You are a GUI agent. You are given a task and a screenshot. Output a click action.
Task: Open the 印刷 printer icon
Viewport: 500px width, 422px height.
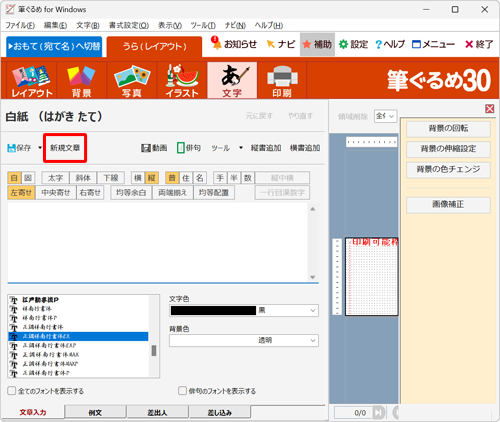tap(282, 80)
